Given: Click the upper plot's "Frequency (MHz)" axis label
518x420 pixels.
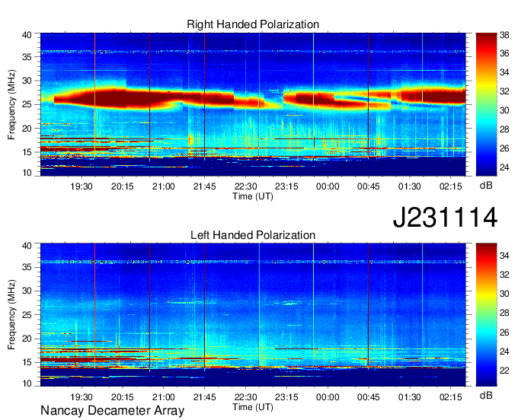Looking at the screenshot, I should tap(11, 104).
